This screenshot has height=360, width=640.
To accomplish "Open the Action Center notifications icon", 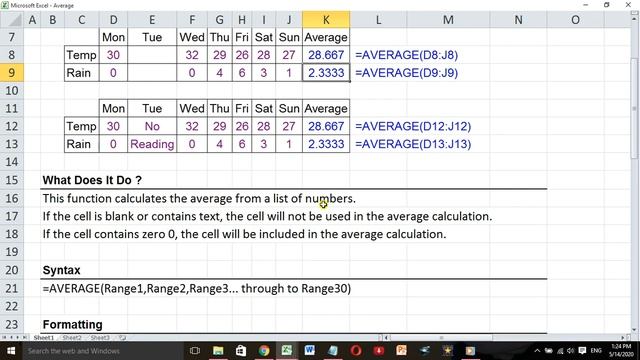I will (x=582, y=351).
